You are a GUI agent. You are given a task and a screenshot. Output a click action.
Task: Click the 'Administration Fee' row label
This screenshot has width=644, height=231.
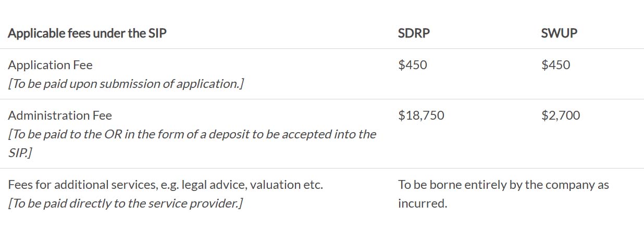[60, 115]
